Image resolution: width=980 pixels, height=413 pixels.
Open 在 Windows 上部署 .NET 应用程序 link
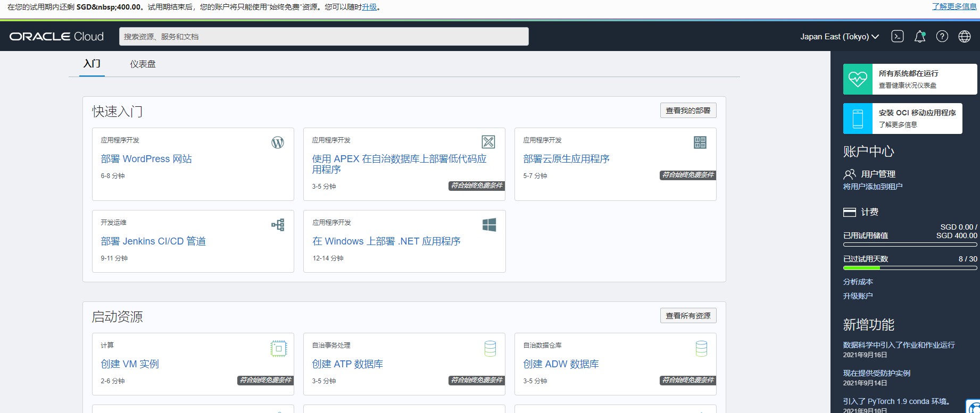coord(387,241)
